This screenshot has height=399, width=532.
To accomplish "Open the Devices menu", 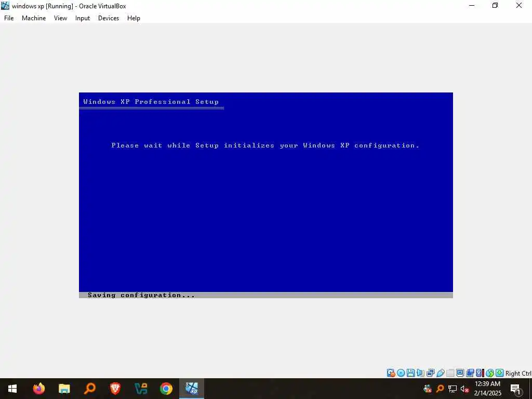I will coord(108,18).
